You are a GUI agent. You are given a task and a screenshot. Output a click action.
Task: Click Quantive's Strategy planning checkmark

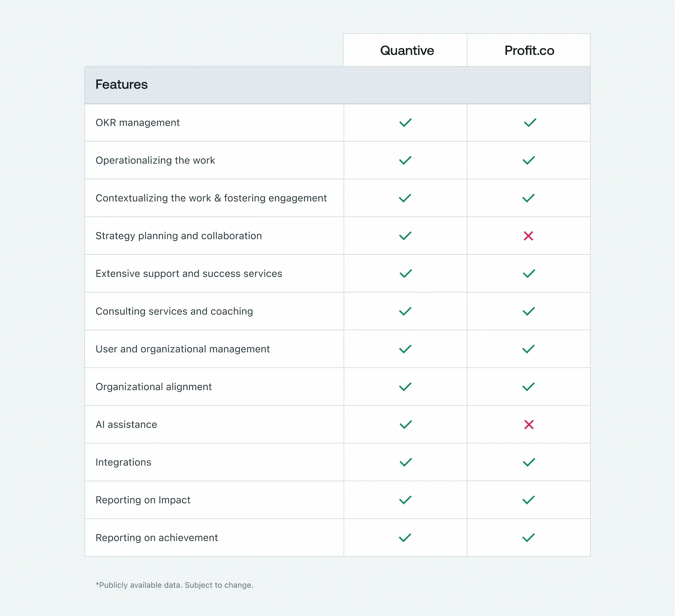(x=405, y=236)
